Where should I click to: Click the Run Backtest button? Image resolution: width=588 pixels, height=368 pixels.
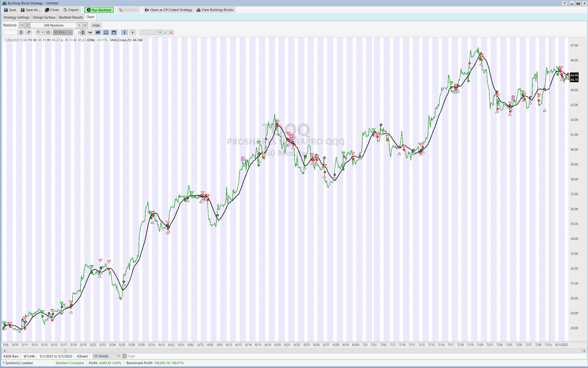pos(99,10)
